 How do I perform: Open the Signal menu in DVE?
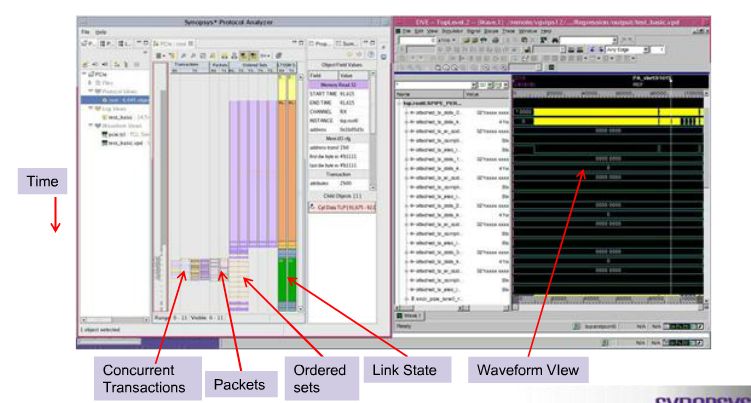tap(473, 31)
